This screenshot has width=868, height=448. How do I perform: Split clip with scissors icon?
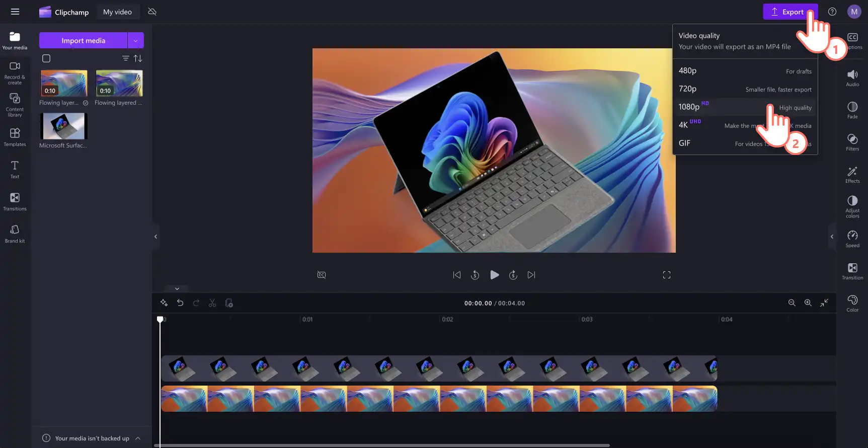(212, 303)
